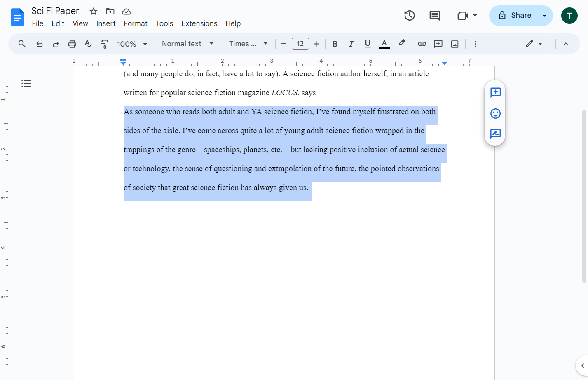588x380 pixels.
Task: Star the Sci Fi Paper document
Action: (x=94, y=11)
